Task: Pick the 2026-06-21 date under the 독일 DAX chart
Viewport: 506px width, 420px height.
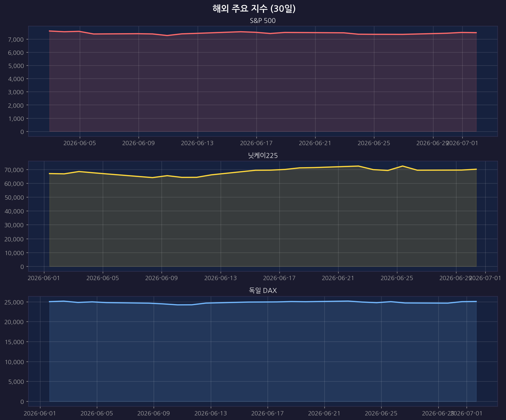Action: 324,413
